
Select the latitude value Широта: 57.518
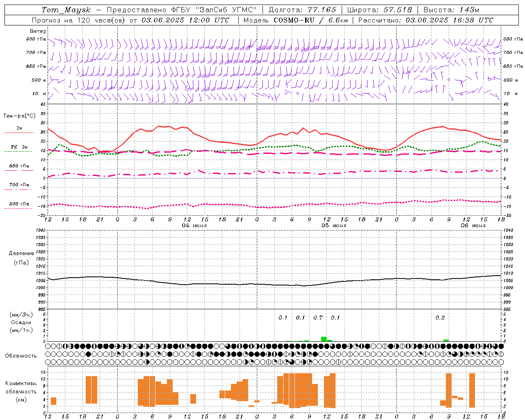coord(379,10)
